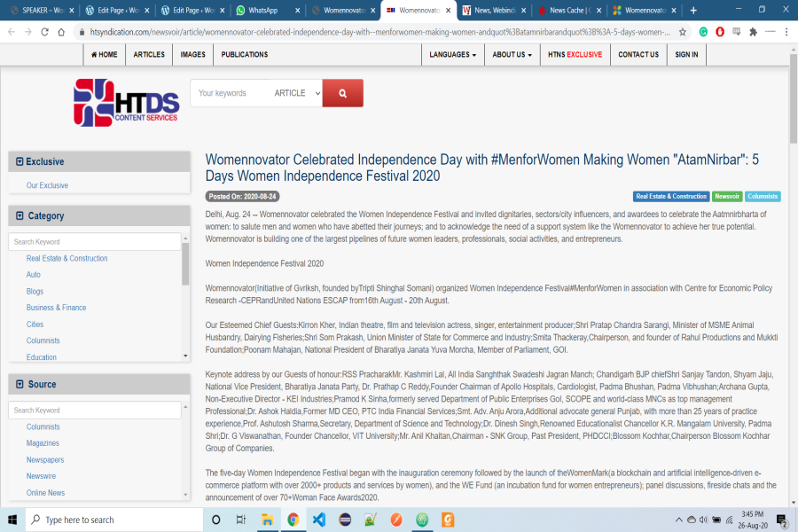The width and height of the screenshot is (798, 532).
Task: Select the Online News source link
Action: pyautogui.click(x=46, y=493)
